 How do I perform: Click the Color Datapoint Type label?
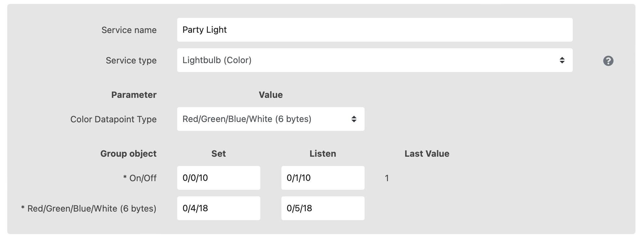point(113,119)
